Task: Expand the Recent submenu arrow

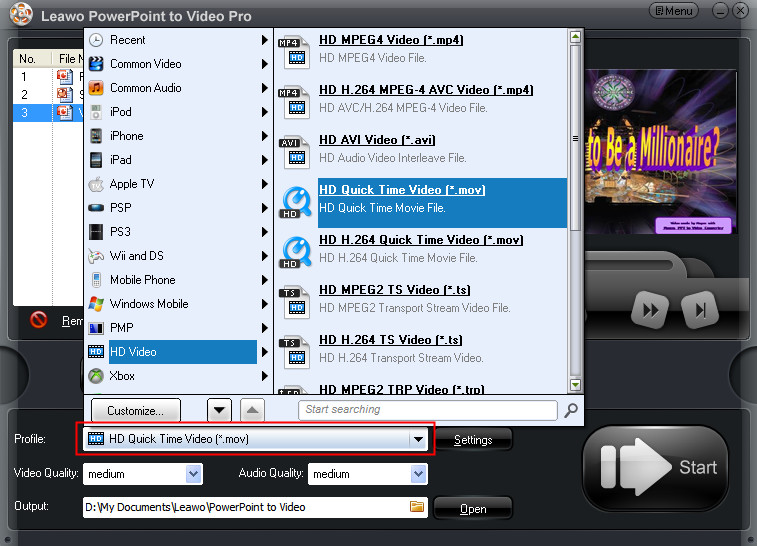Action: 265,40
